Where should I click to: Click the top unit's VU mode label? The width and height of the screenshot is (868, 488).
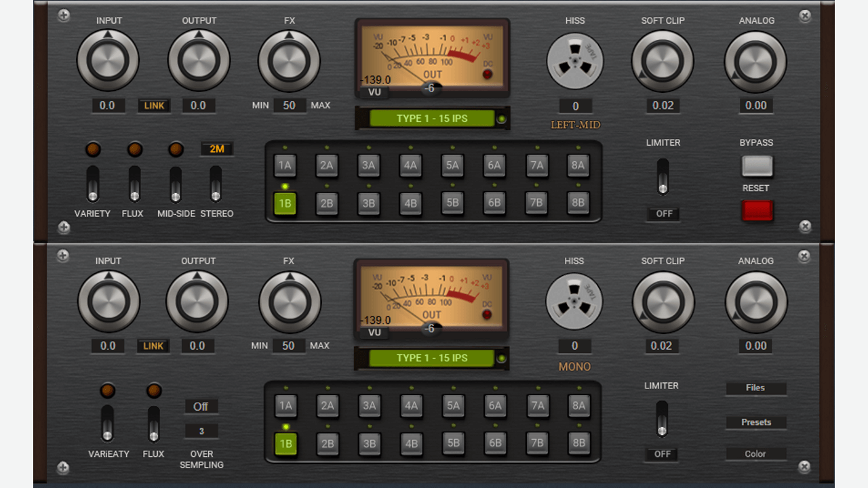[x=374, y=92]
